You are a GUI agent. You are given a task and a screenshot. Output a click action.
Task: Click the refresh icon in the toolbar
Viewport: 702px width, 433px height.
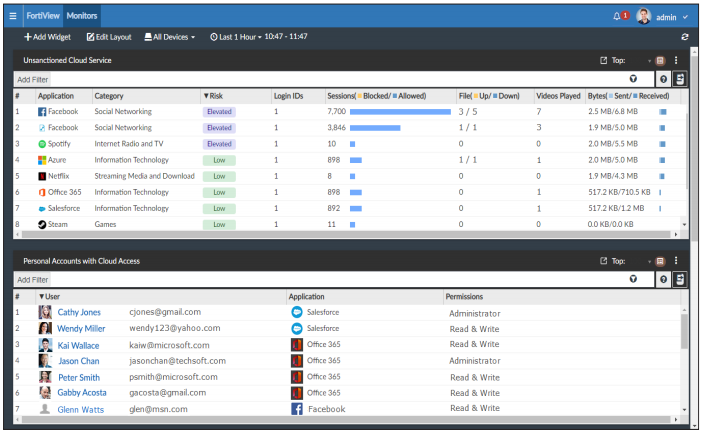coord(685,37)
